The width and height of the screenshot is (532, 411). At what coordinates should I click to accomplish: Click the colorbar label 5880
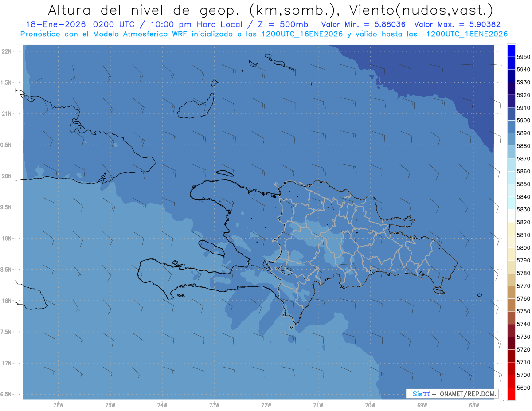coord(523,146)
